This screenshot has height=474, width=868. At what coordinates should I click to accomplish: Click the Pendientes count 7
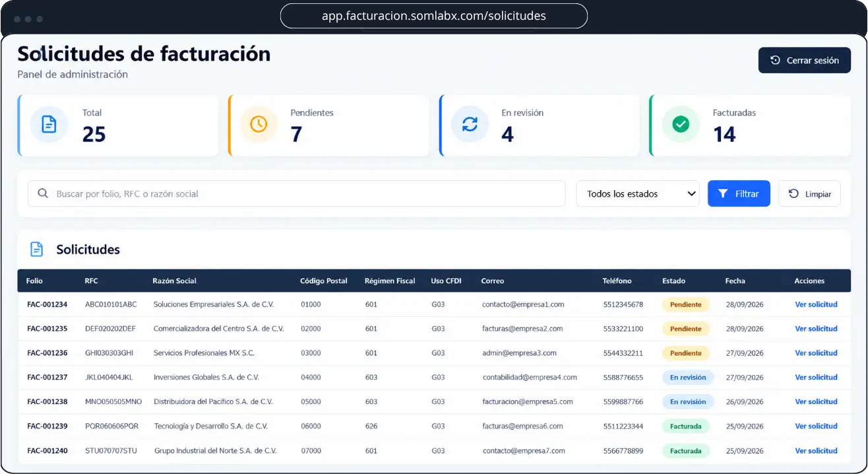[296, 135]
